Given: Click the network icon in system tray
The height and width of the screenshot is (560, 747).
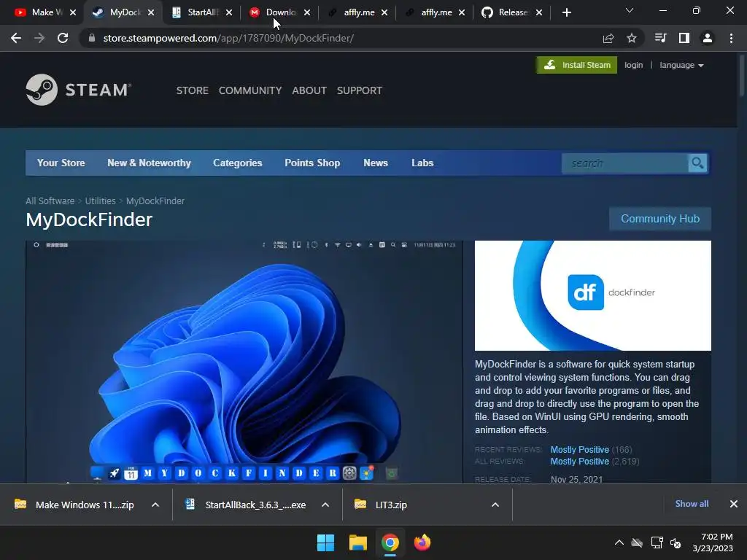Looking at the screenshot, I should pyautogui.click(x=657, y=542).
